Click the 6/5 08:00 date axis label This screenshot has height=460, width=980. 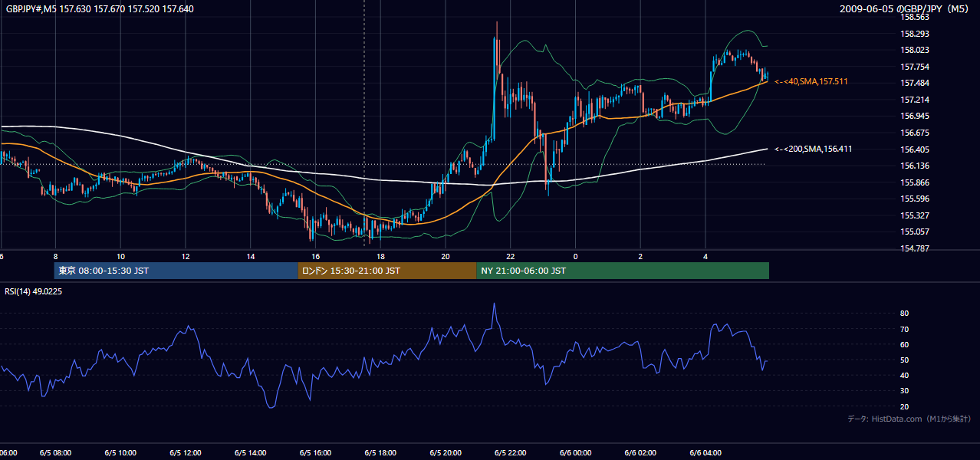(56, 453)
